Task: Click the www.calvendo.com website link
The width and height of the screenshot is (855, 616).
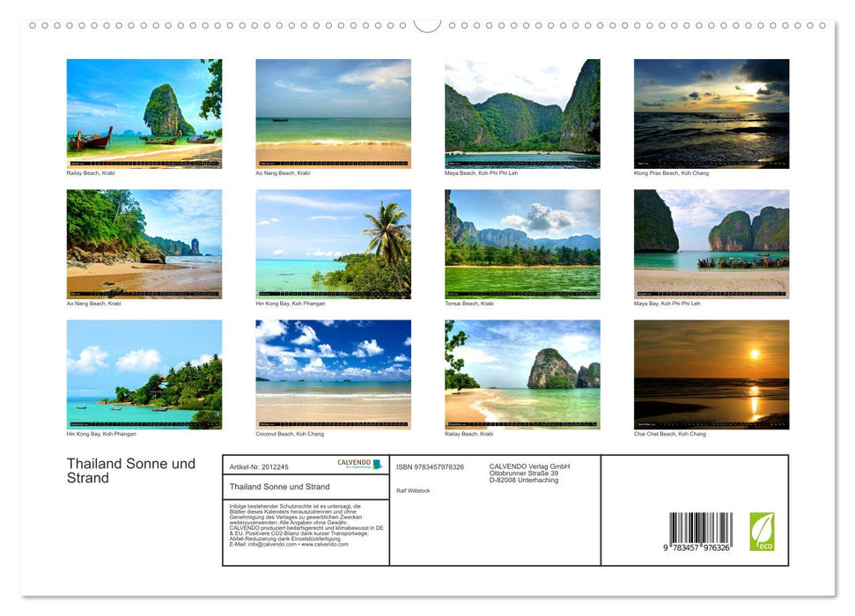Action: tap(324, 545)
